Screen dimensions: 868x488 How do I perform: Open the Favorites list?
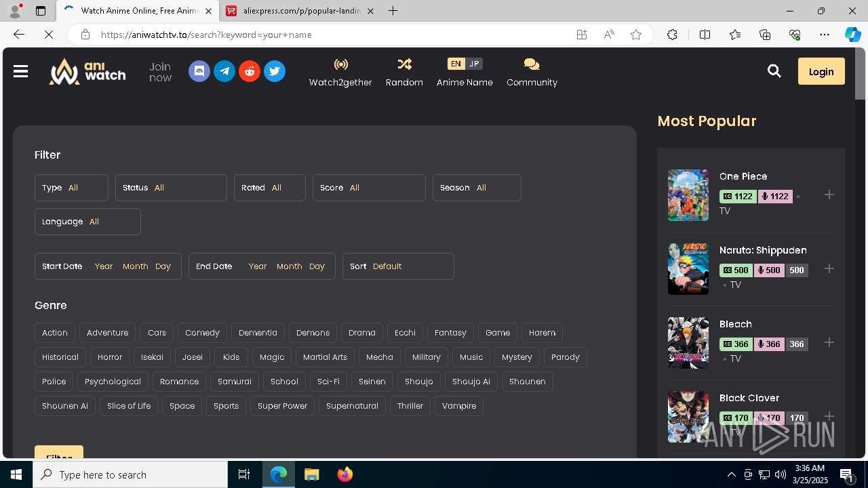pos(735,35)
